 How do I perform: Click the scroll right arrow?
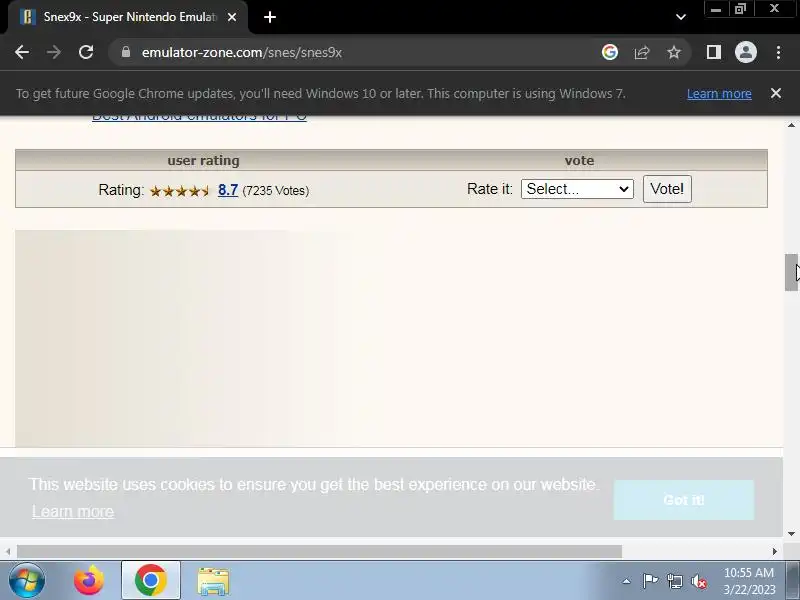(774, 551)
